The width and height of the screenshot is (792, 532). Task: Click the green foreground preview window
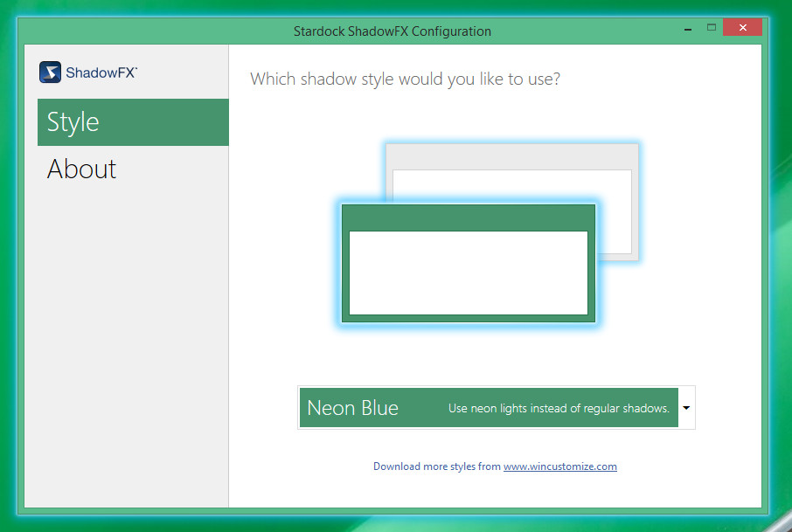(469, 263)
